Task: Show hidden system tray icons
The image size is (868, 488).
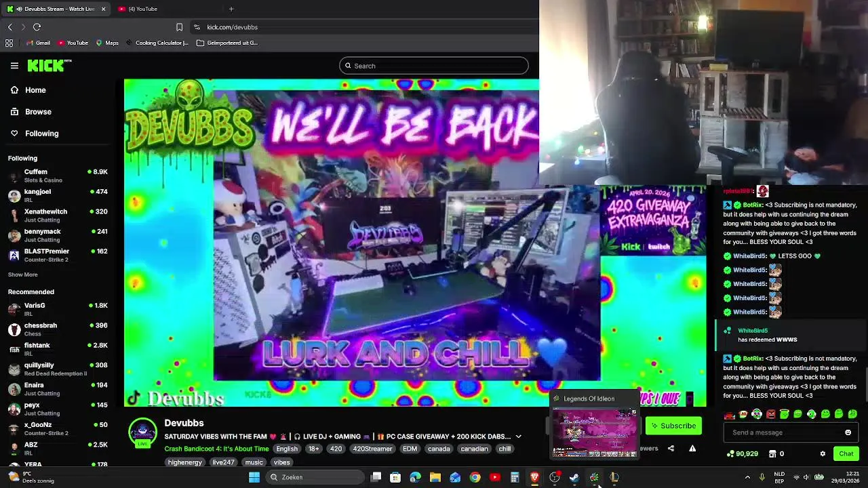Action: click(747, 477)
